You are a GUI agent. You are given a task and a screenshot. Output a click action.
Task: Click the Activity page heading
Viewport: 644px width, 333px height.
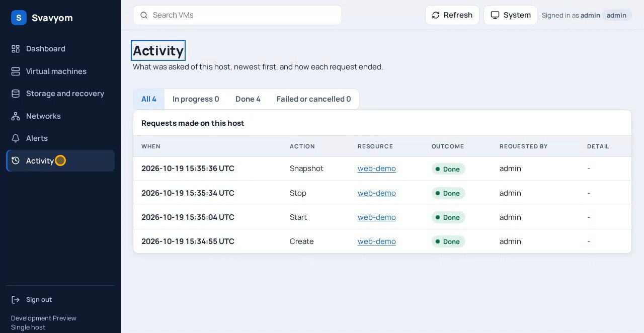pyautogui.click(x=158, y=51)
